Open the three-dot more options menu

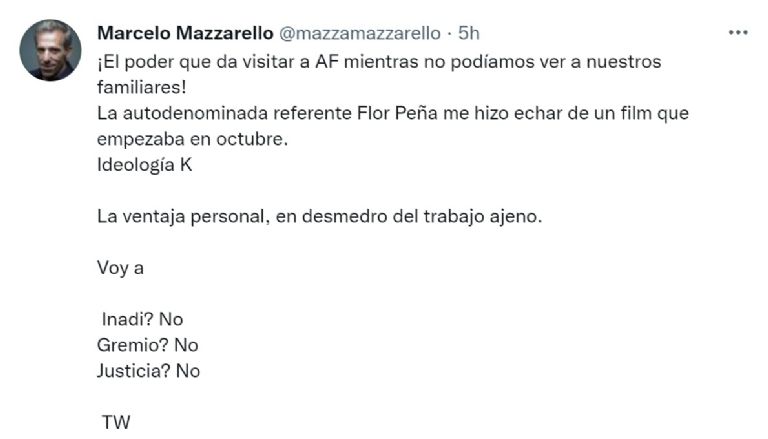pyautogui.click(x=738, y=33)
